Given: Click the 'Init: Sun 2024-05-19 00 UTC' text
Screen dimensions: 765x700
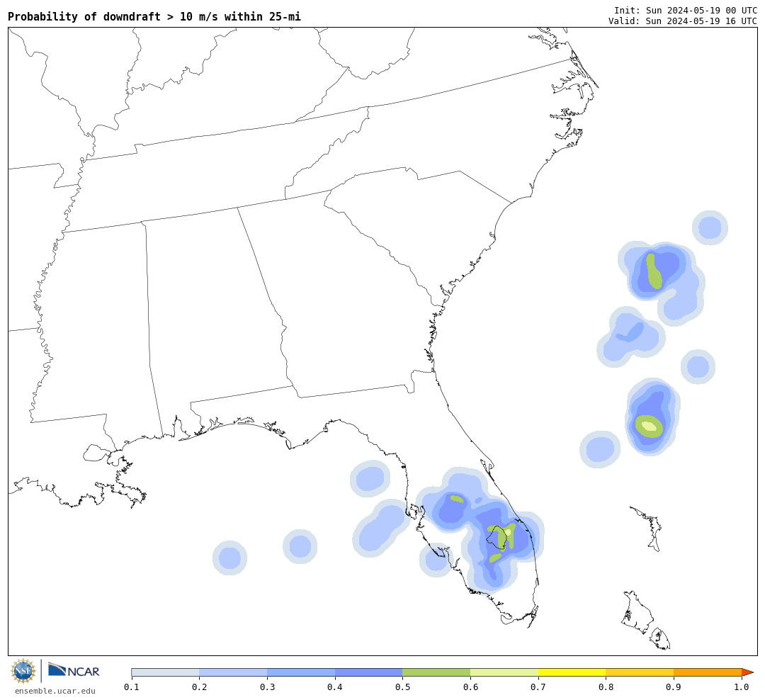Looking at the screenshot, I should [686, 10].
